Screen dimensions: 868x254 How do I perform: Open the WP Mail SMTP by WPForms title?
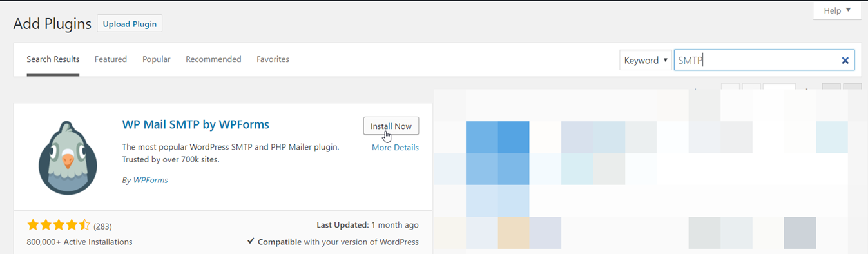195,124
